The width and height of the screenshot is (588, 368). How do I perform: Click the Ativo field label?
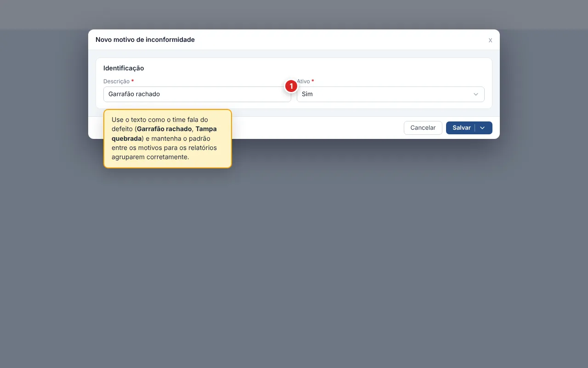(x=304, y=81)
